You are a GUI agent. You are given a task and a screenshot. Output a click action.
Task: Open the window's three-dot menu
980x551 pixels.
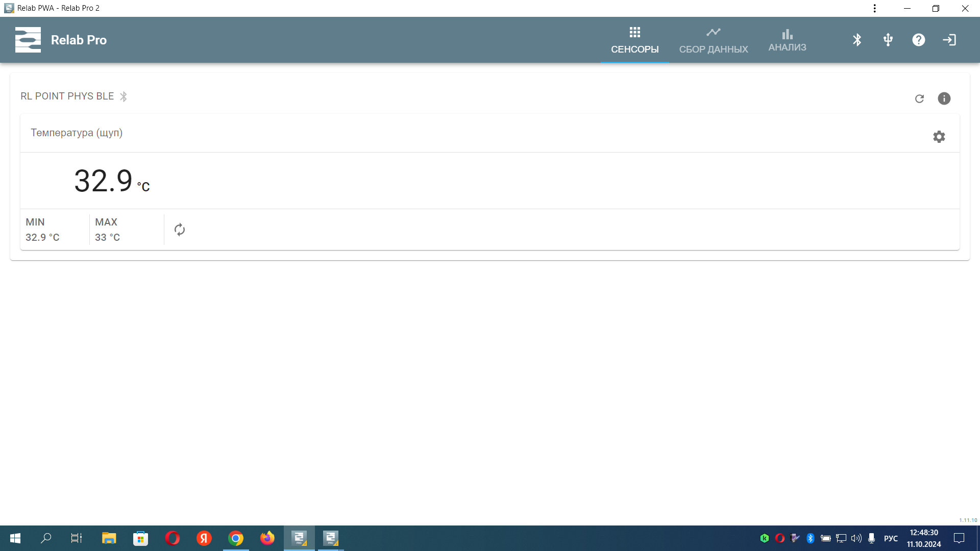click(874, 8)
